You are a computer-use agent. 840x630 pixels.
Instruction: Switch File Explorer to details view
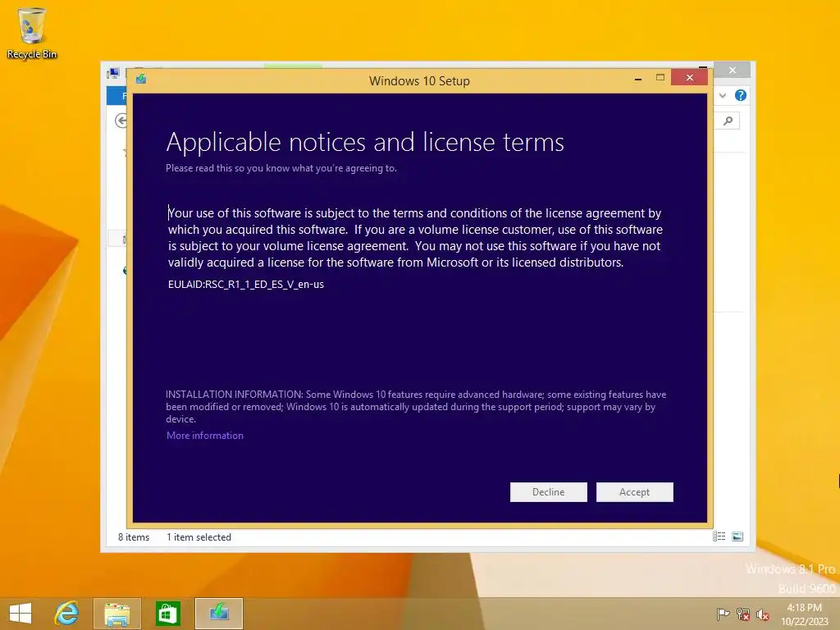coord(719,536)
